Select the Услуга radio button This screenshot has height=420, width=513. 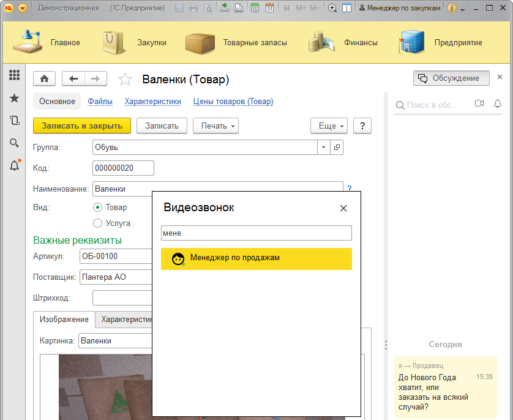point(97,223)
